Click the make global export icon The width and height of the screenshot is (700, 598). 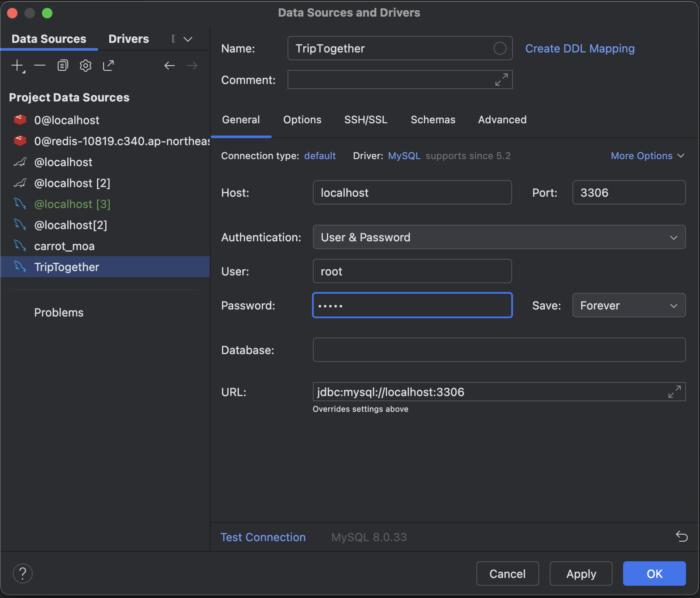108,66
